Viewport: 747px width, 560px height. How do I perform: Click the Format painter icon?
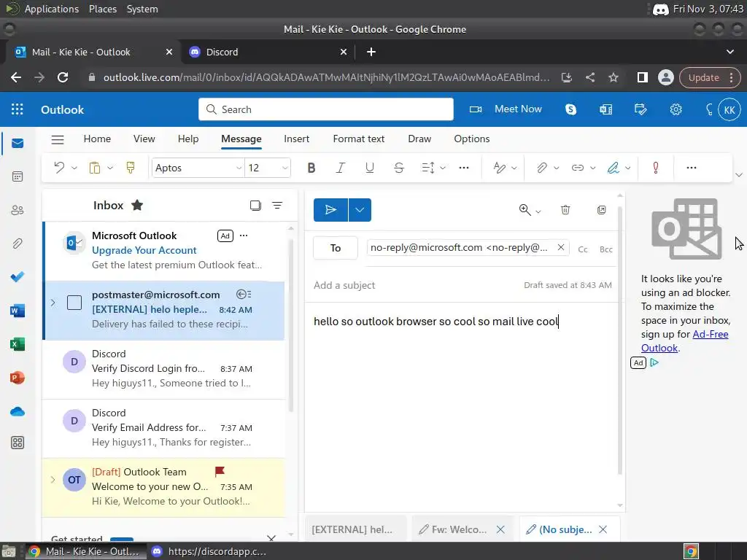click(131, 168)
